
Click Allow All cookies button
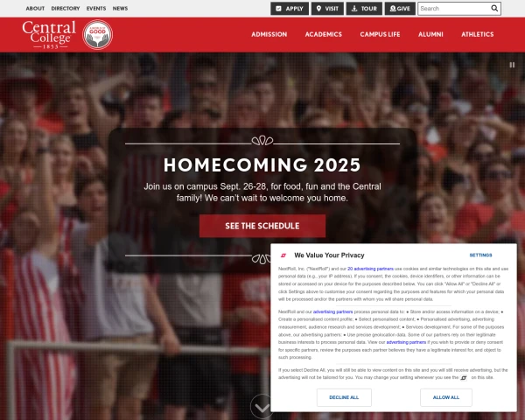click(446, 397)
